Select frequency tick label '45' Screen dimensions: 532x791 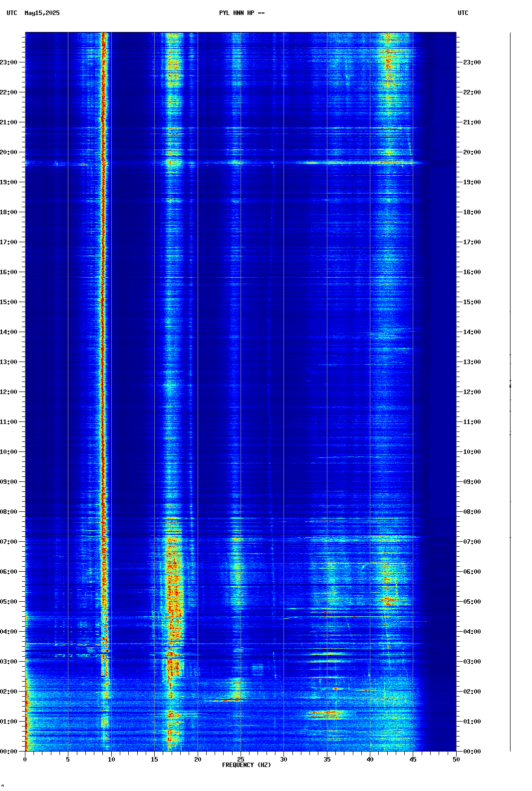click(x=413, y=760)
